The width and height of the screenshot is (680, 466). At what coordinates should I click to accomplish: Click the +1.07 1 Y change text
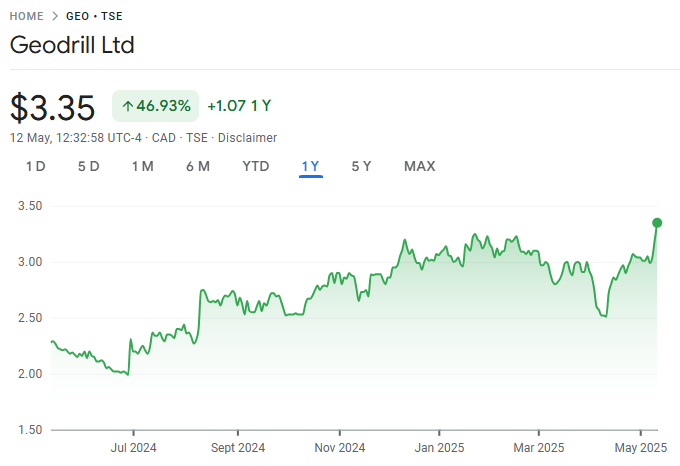[239, 106]
